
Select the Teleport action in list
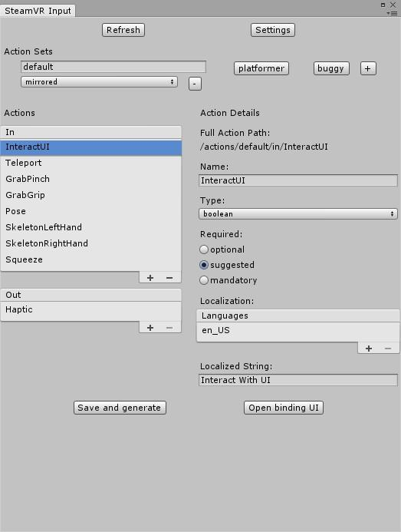coord(90,163)
